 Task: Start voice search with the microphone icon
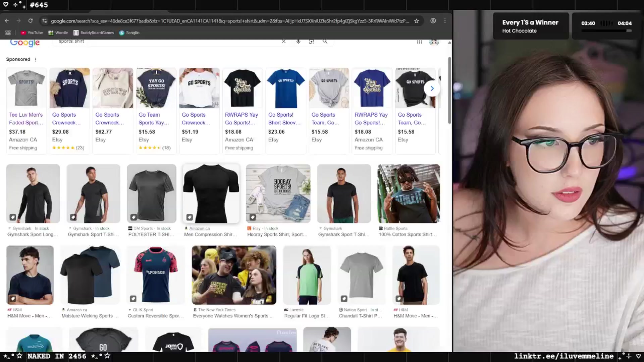[x=298, y=41]
